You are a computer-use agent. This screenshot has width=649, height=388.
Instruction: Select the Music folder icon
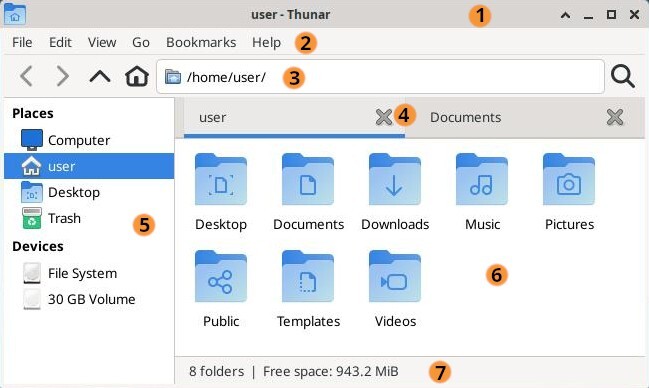click(x=482, y=179)
